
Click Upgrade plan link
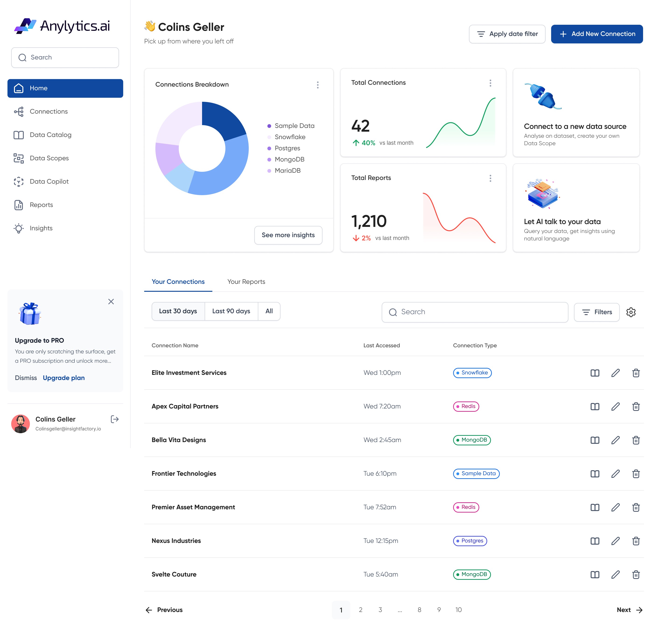[x=63, y=378]
